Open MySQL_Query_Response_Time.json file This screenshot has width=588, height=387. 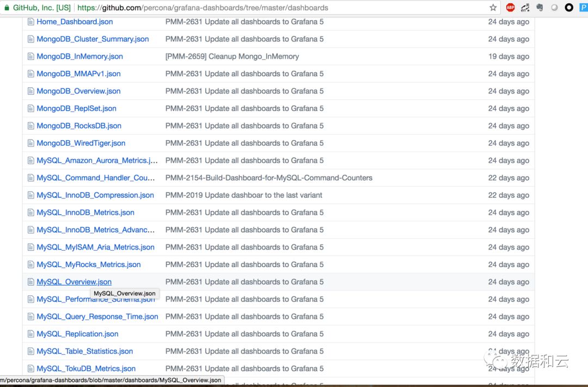click(x=97, y=317)
